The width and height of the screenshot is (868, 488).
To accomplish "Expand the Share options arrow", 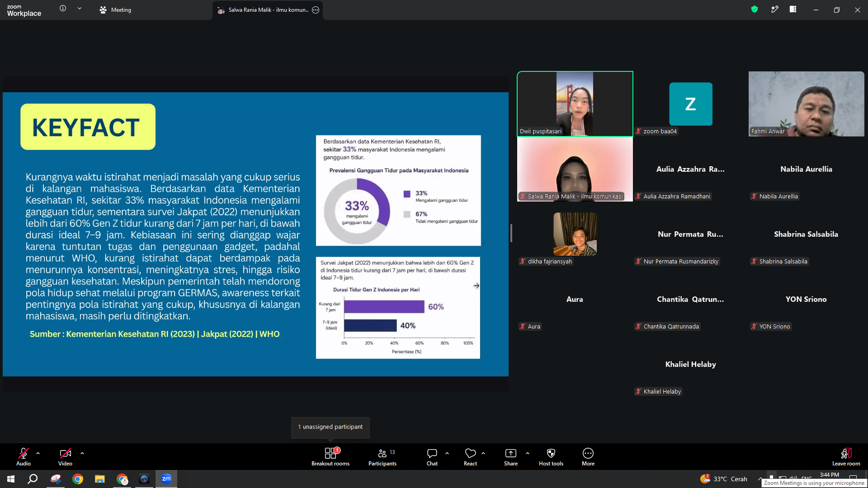I will pyautogui.click(x=528, y=453).
